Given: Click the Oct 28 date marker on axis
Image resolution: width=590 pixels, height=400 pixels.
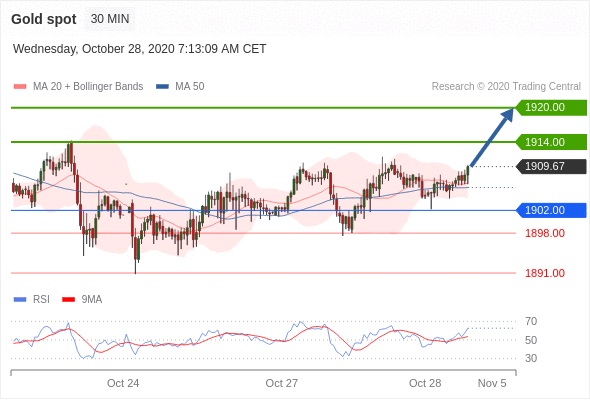Looking at the screenshot, I should [425, 383].
